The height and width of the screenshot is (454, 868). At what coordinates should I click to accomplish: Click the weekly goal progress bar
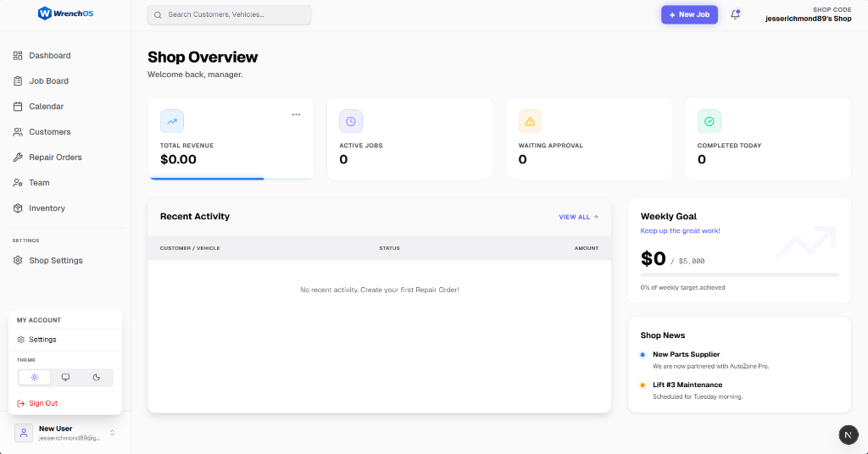click(739, 274)
